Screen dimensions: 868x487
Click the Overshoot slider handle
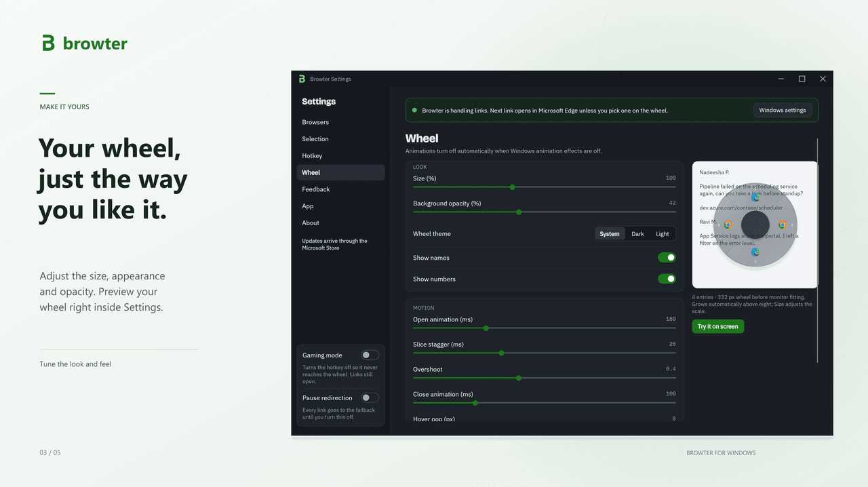pyautogui.click(x=519, y=378)
